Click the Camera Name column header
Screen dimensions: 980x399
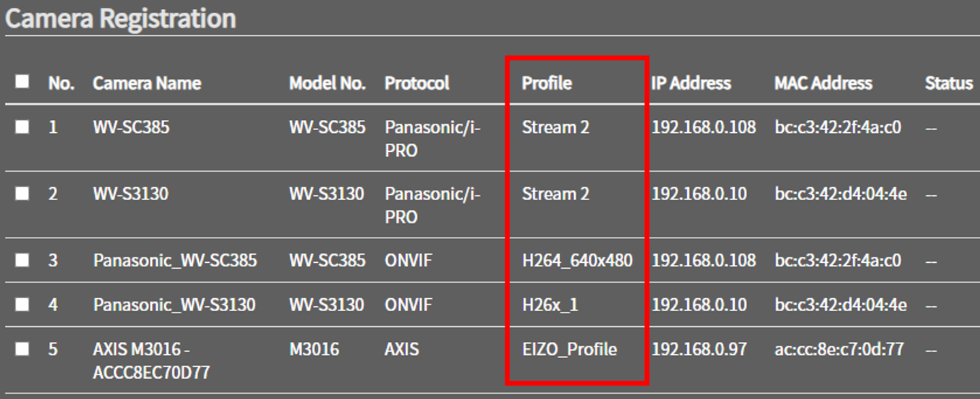(146, 83)
